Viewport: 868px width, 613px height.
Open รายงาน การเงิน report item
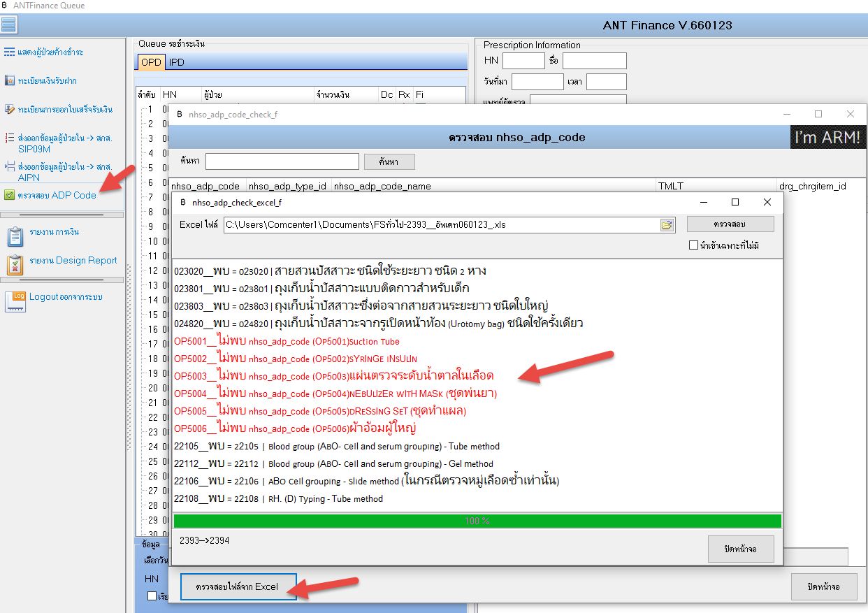tap(43, 236)
